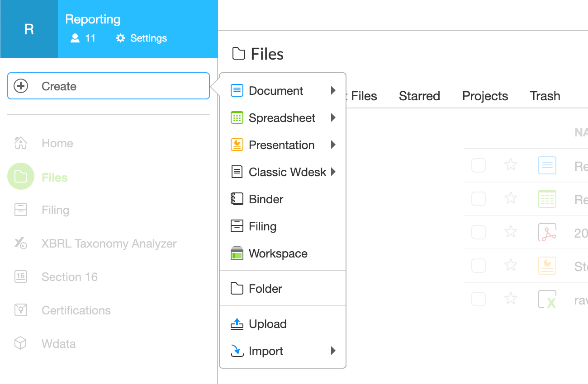Star the spreadsheet file in the second row

[511, 199]
